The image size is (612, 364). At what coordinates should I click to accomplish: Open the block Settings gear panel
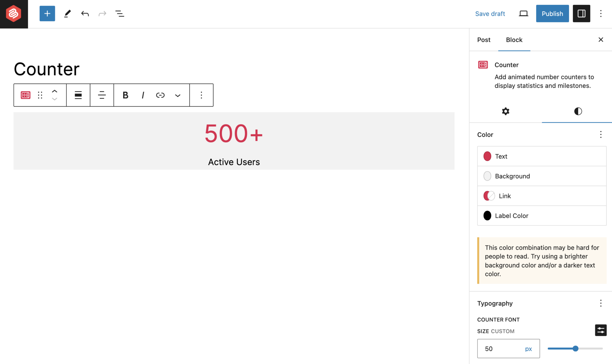505,111
